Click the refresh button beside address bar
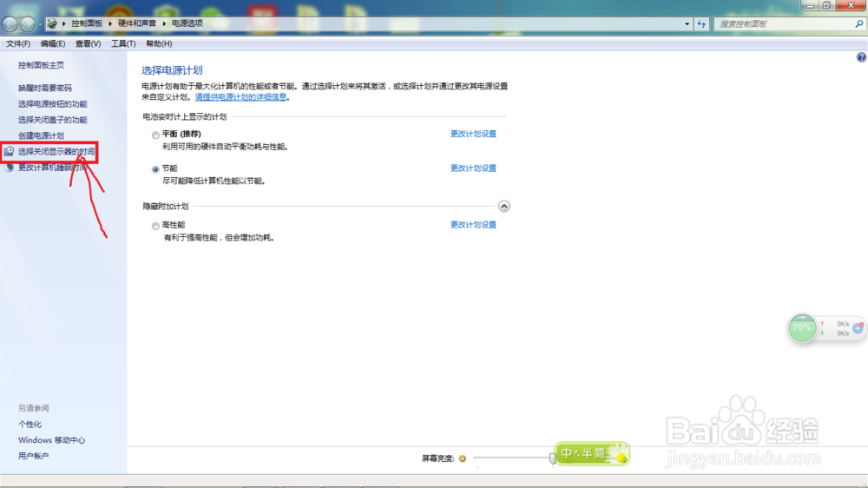The image size is (868, 488). [x=701, y=23]
